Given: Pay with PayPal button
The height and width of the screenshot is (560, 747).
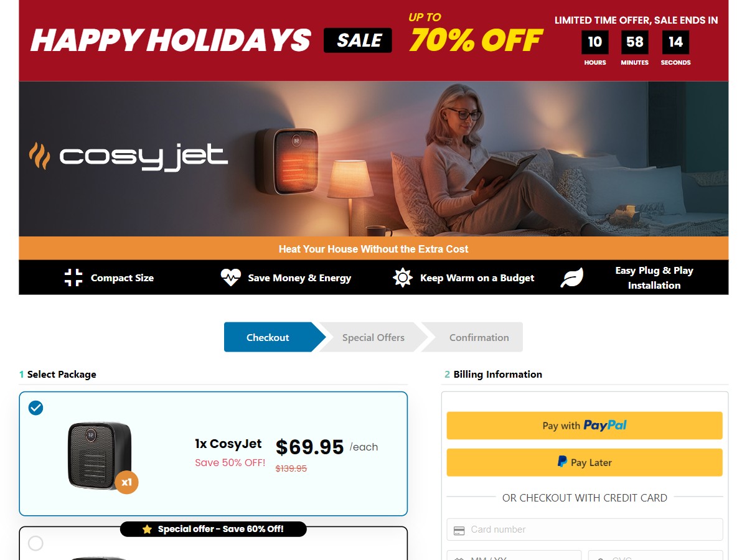Looking at the screenshot, I should tap(585, 426).
